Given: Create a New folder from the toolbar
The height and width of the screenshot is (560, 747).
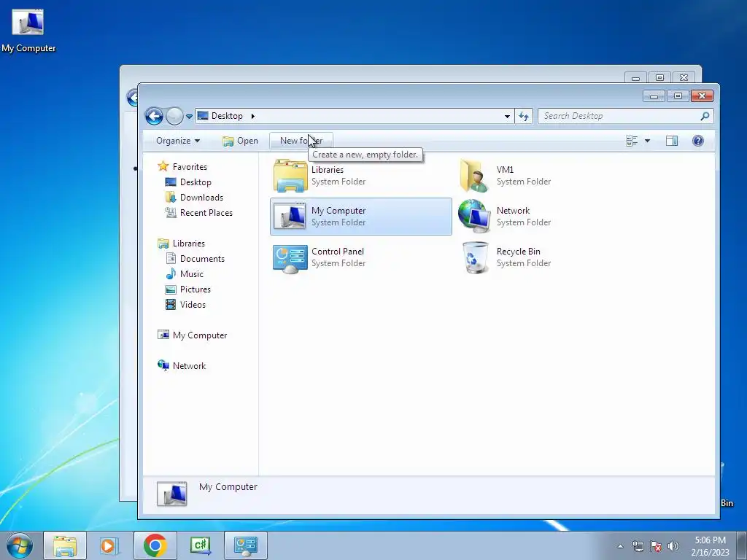Looking at the screenshot, I should [301, 141].
